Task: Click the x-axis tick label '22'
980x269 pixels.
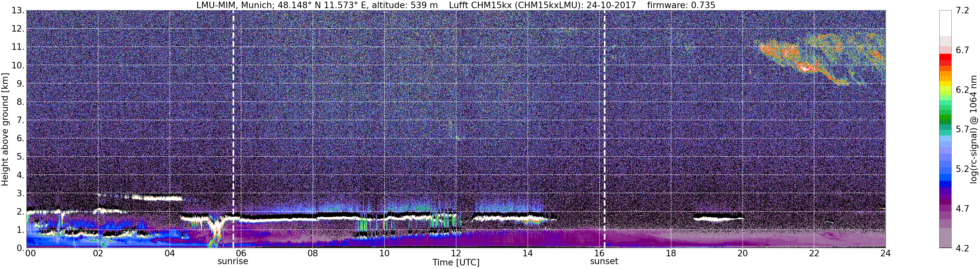Action: (814, 253)
